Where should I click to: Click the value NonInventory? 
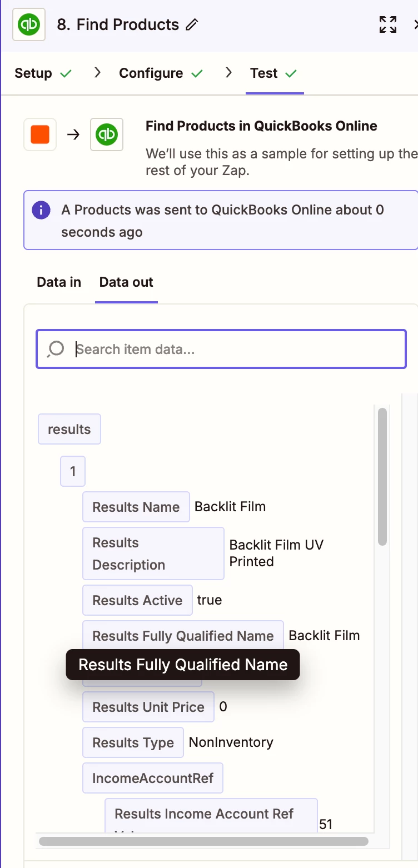(231, 742)
